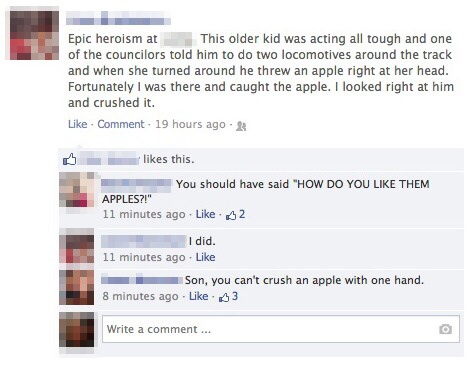The image size is (473, 369).
Task: Open the blurred post author name
Action: (118, 18)
